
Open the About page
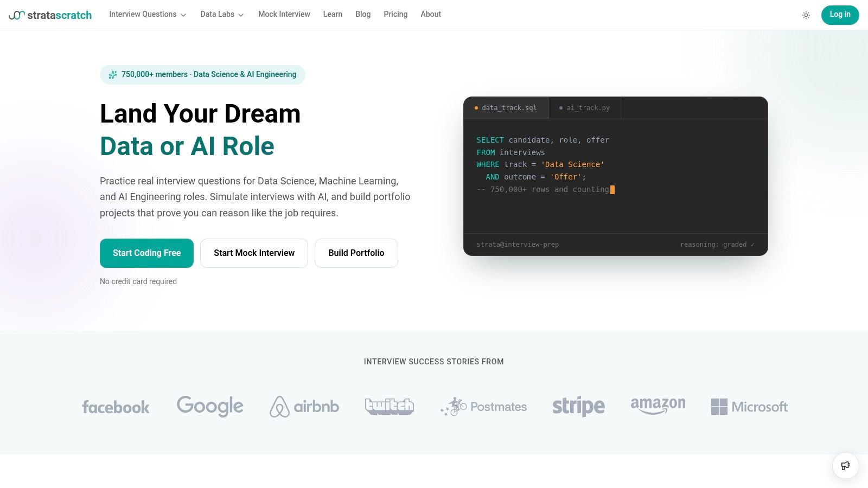click(x=431, y=15)
